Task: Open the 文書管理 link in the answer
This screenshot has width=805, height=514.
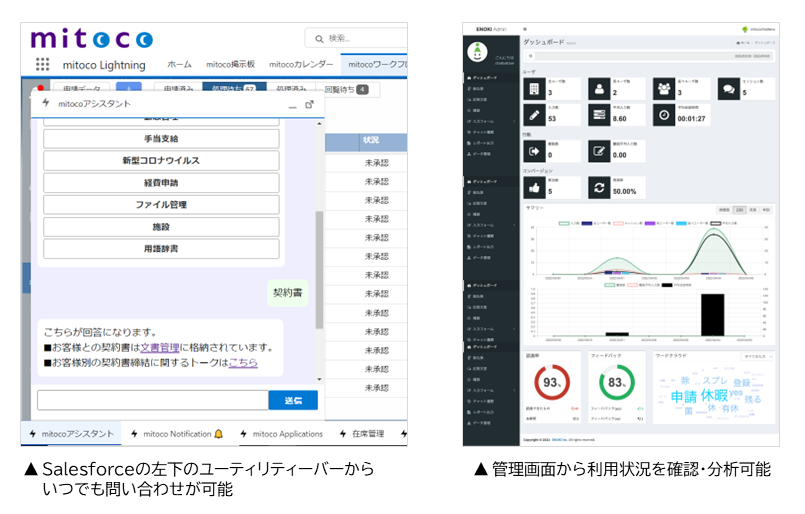Action: click(160, 348)
